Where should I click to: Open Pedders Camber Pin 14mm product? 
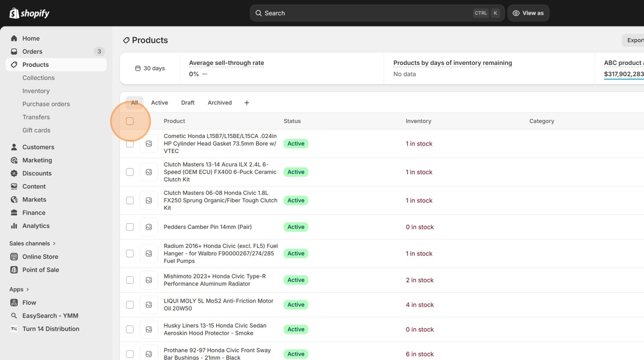[208, 227]
